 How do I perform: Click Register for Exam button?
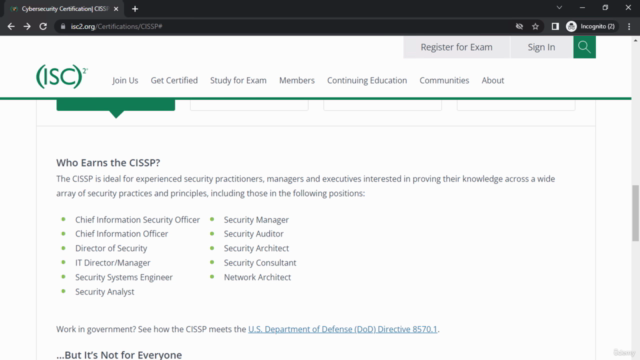click(456, 47)
